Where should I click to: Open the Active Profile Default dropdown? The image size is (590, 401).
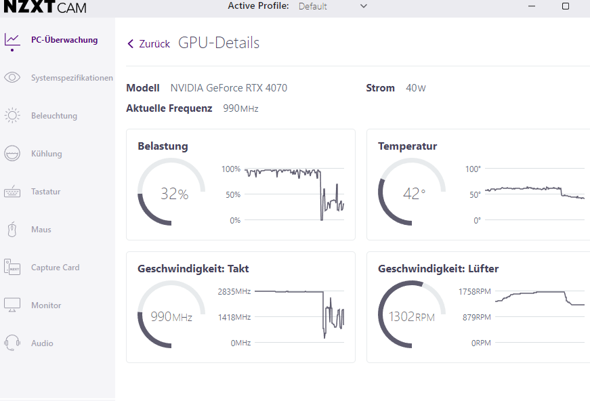click(333, 6)
